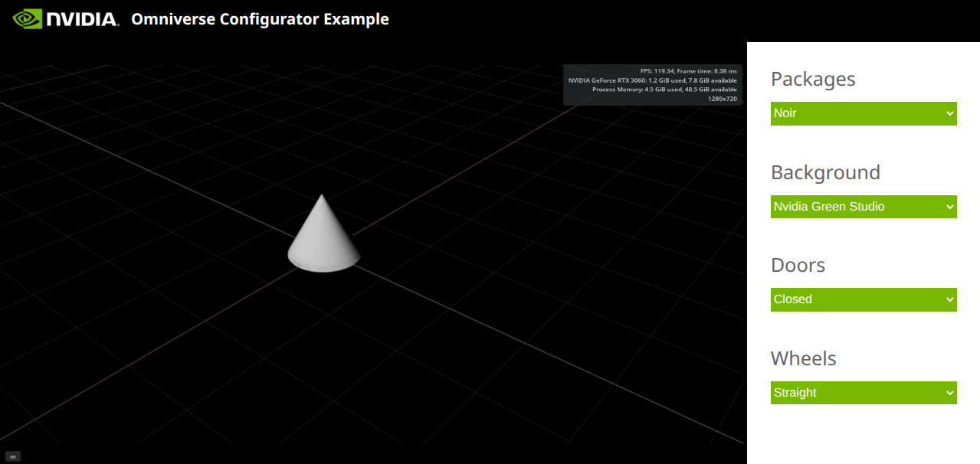This screenshot has width=980, height=464.
Task: Open the Background dropdown showing Nvidia Green Studio
Action: click(x=864, y=207)
